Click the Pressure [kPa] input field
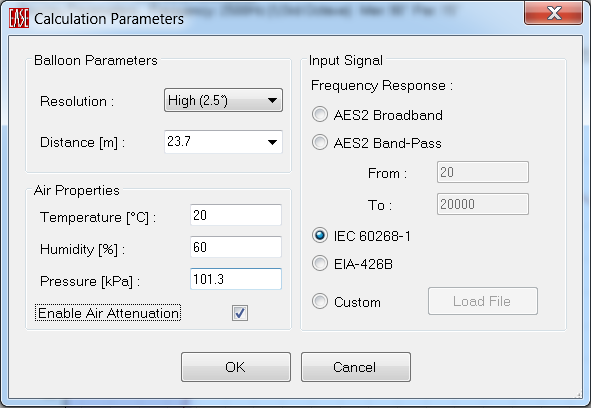This screenshot has width=591, height=408. pos(236,279)
